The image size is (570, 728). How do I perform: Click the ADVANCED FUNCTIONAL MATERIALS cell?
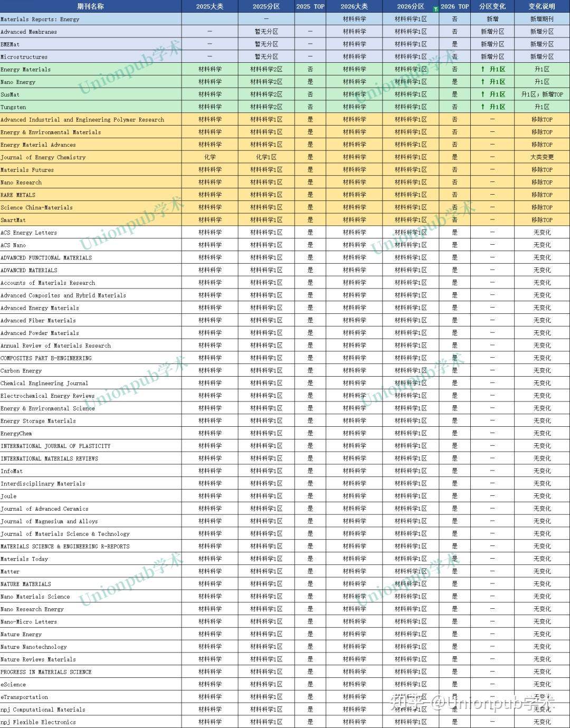coord(91,257)
